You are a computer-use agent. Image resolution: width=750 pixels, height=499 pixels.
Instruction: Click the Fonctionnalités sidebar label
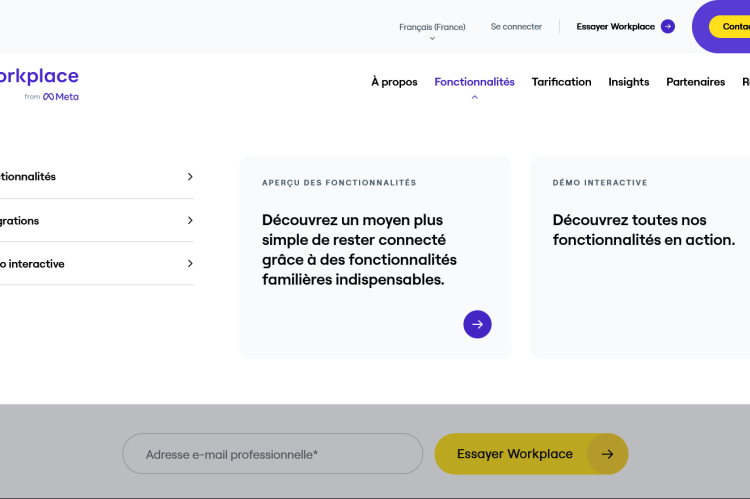[28, 177]
